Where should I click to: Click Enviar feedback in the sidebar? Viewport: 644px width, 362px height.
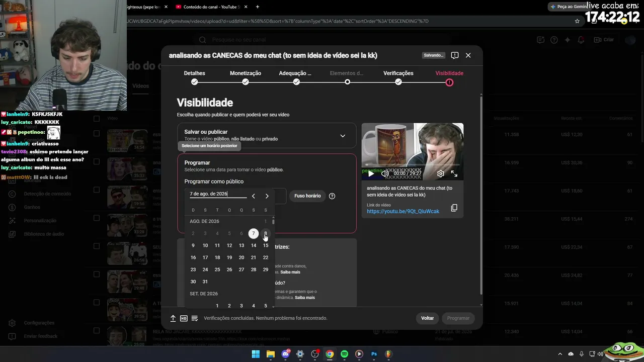pos(40,336)
